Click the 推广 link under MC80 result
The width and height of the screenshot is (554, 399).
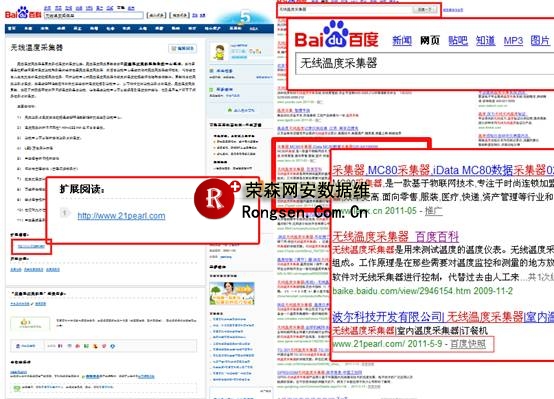tap(434, 211)
